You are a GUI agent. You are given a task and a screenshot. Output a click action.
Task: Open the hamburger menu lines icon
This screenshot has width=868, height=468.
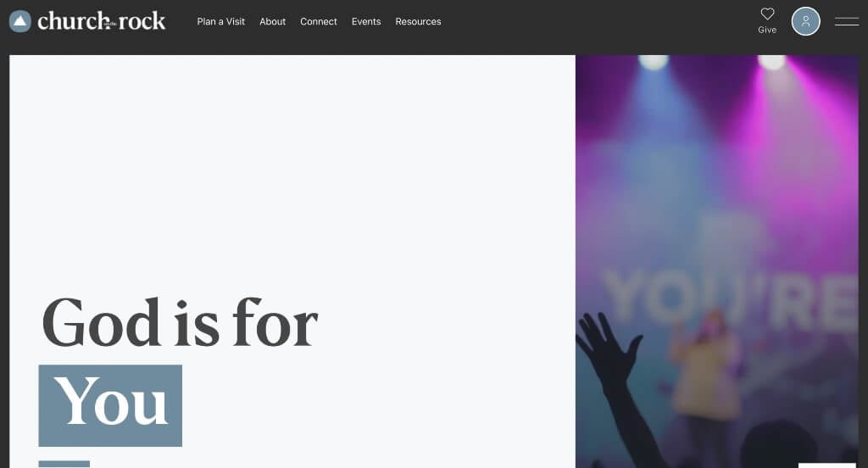click(847, 21)
